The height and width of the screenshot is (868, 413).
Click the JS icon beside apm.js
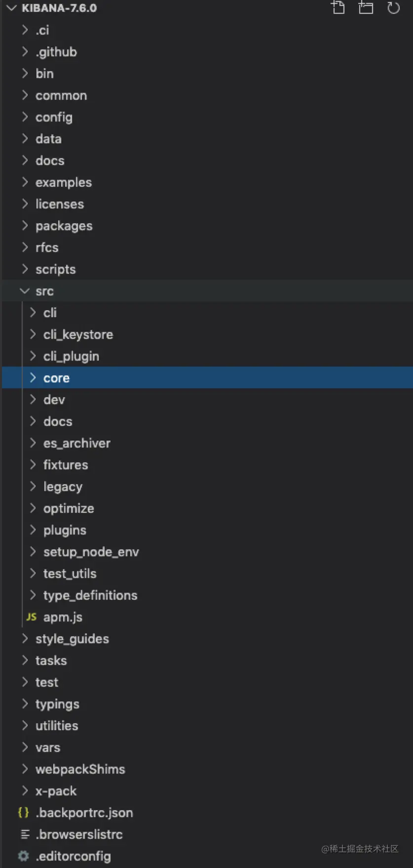pyautogui.click(x=32, y=617)
